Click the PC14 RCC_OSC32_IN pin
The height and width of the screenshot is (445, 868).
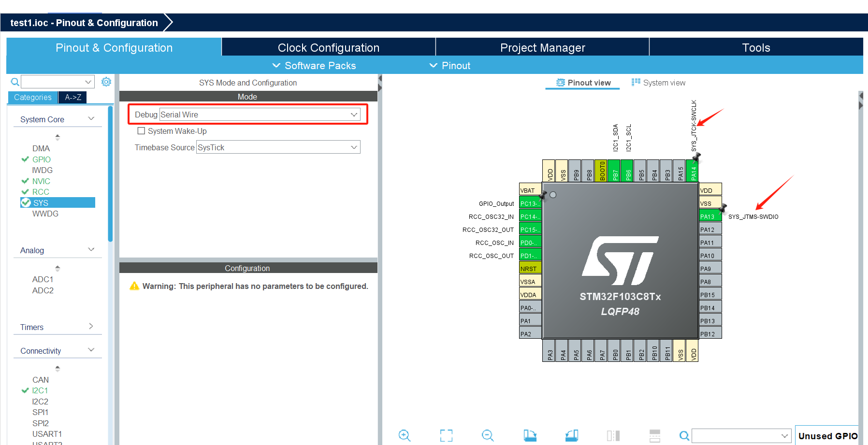tap(530, 216)
